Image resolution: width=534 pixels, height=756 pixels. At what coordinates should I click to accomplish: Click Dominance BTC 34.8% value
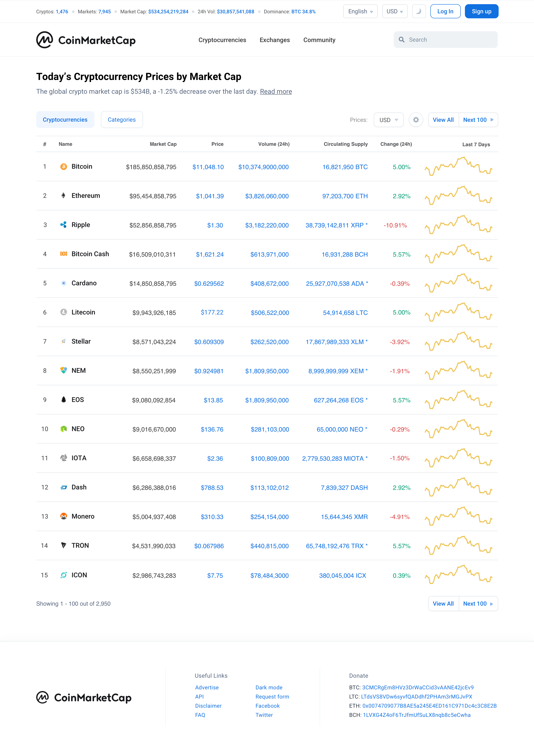point(303,11)
